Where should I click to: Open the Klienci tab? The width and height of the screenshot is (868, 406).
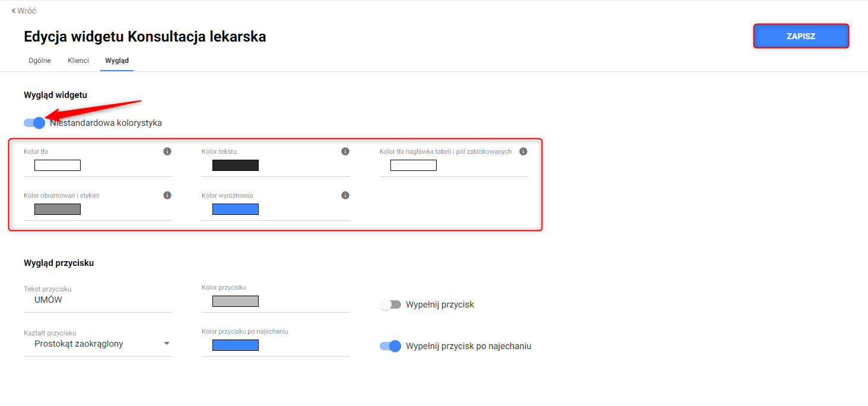(78, 61)
